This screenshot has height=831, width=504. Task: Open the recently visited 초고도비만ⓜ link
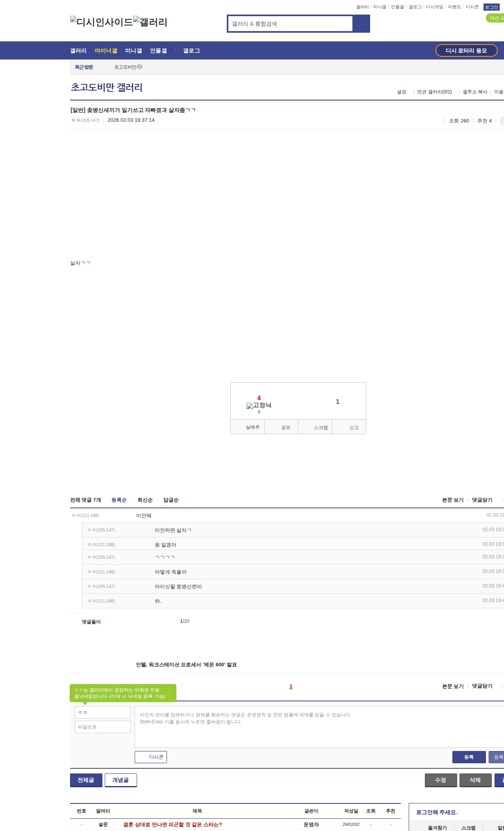click(128, 67)
